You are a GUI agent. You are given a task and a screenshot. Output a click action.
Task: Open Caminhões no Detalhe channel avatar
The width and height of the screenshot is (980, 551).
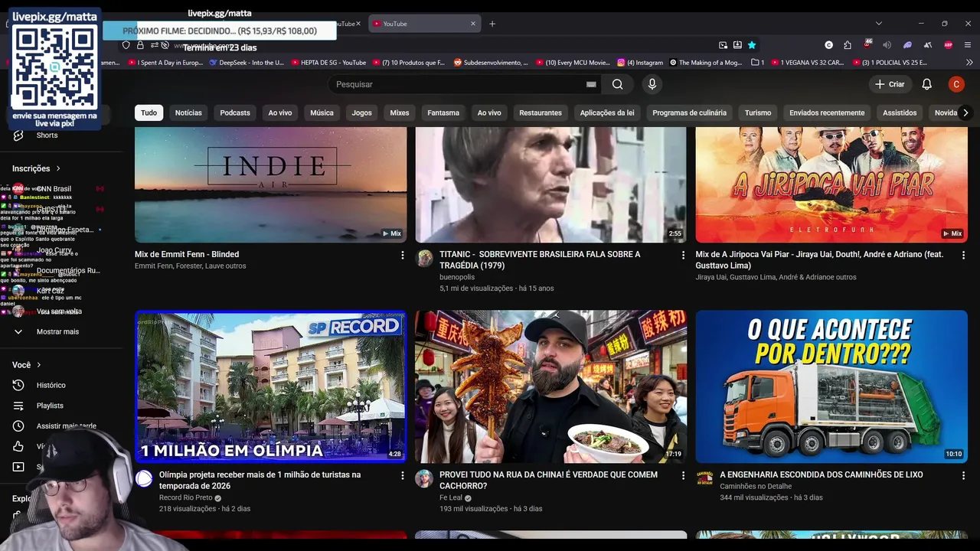(x=704, y=479)
